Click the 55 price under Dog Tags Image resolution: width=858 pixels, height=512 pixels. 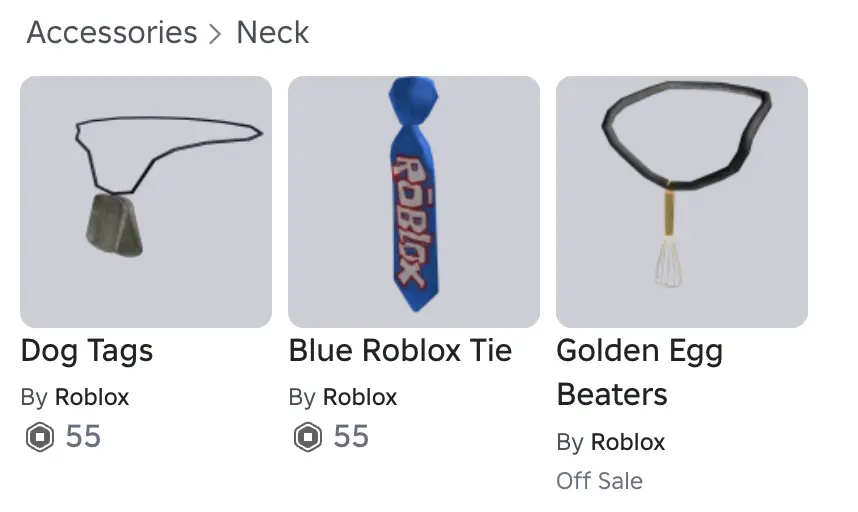83,437
